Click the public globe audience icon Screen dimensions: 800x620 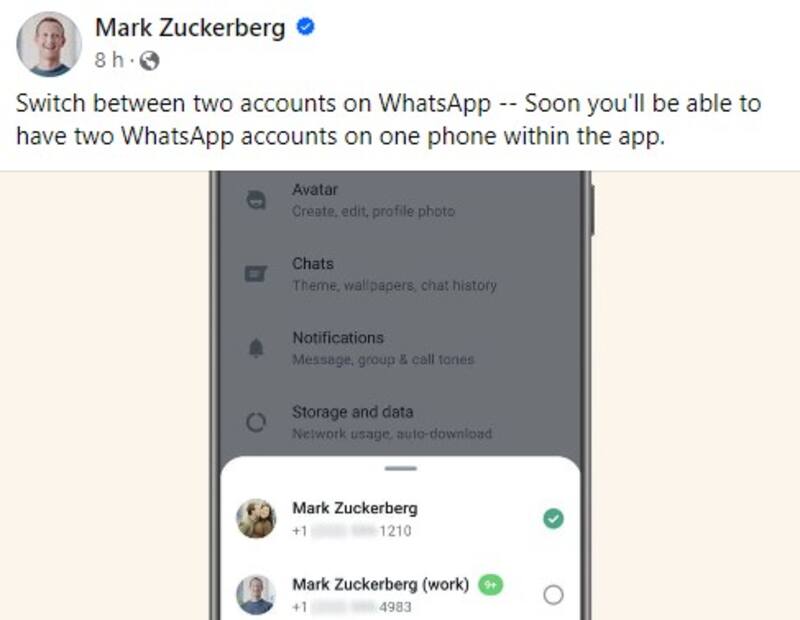tap(150, 61)
